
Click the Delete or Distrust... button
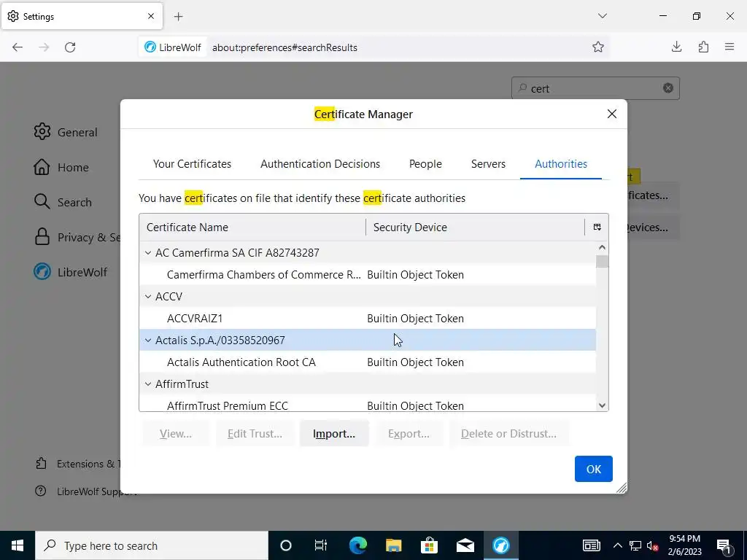[x=508, y=433]
